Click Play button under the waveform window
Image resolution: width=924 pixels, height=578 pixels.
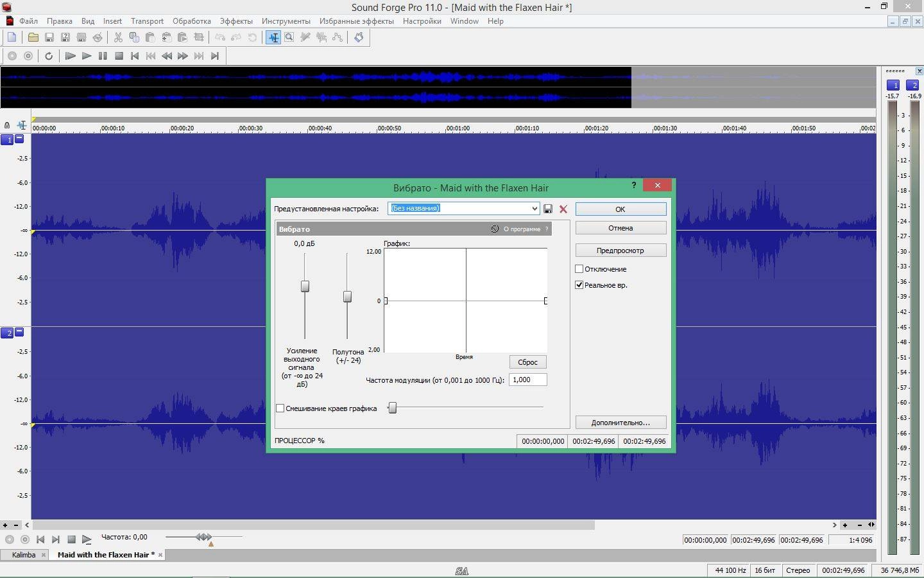coord(87,539)
